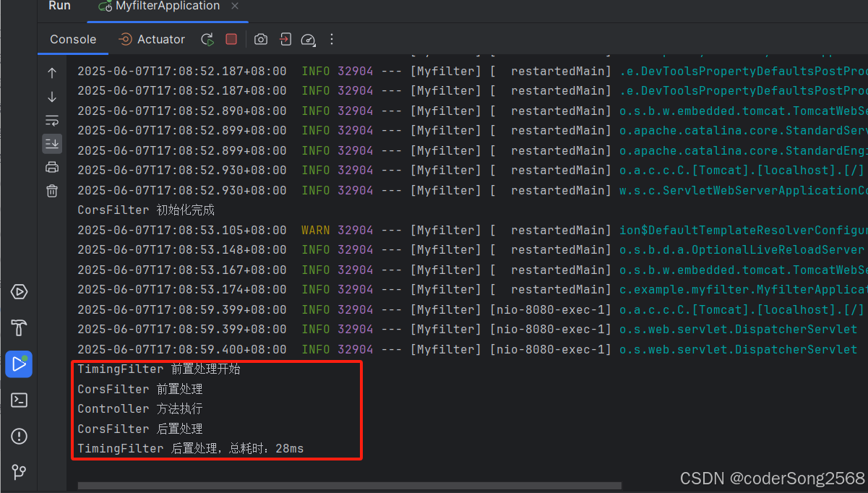Viewport: 868px width, 493px height.
Task: Open the Build hammer tool window
Action: coord(19,327)
